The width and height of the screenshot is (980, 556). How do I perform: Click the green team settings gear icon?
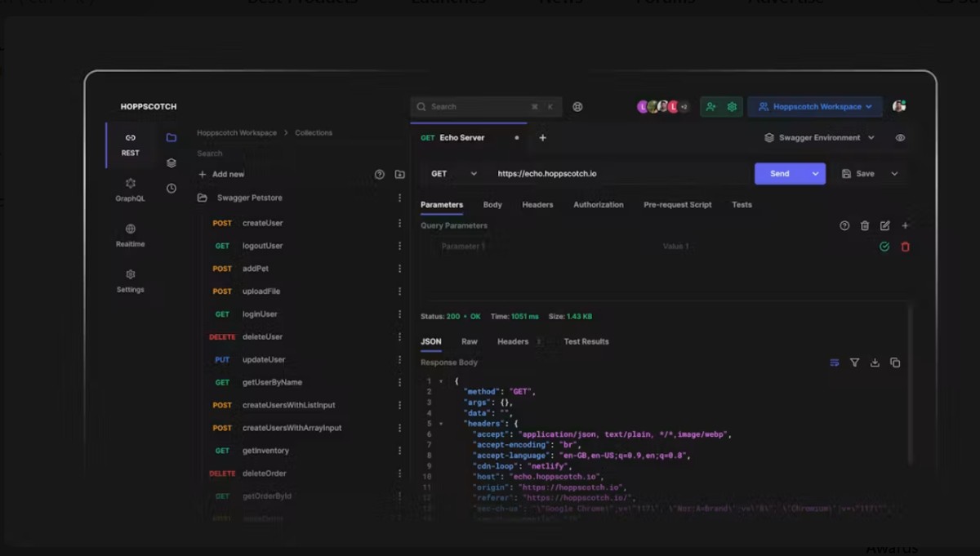[x=732, y=107]
